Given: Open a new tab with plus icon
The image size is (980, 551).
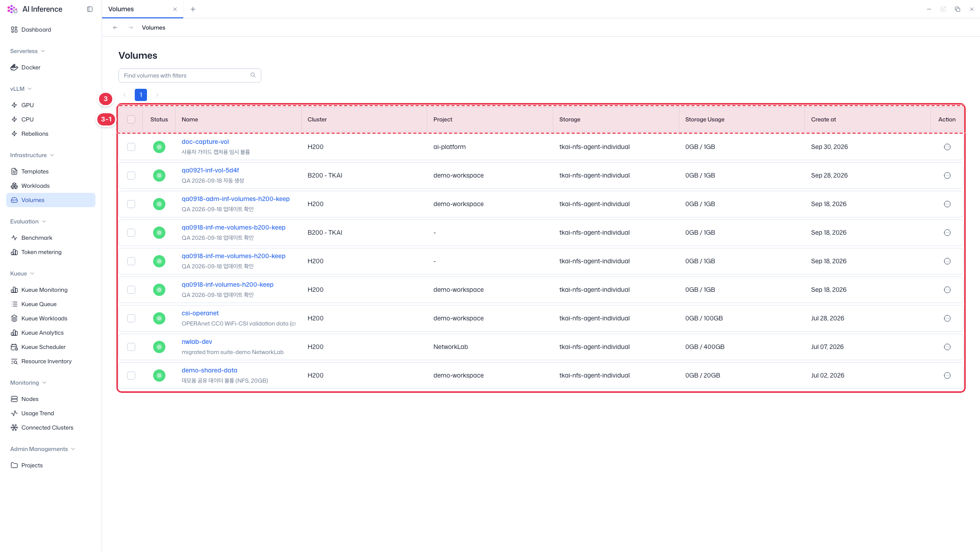Looking at the screenshot, I should click(x=192, y=9).
